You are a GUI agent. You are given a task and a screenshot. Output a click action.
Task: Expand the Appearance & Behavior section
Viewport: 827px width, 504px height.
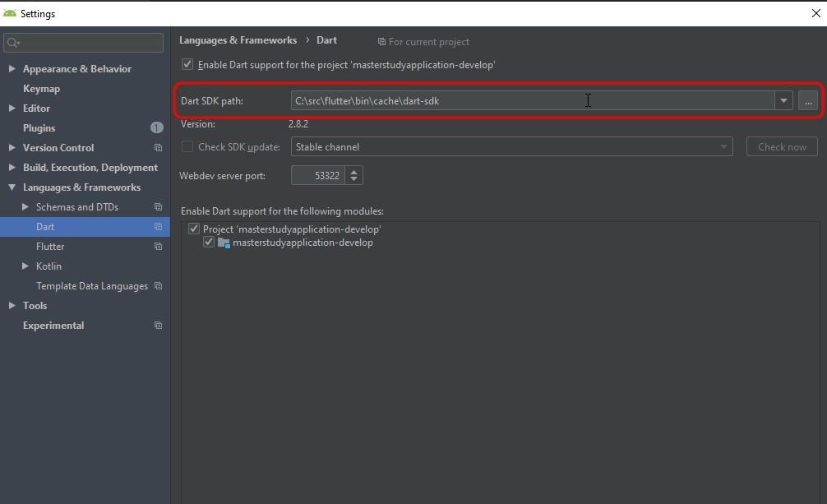pyautogui.click(x=12, y=69)
